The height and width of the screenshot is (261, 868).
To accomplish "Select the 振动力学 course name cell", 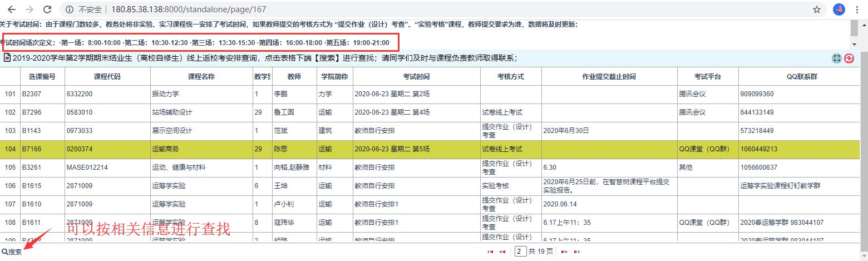I will pyautogui.click(x=201, y=94).
